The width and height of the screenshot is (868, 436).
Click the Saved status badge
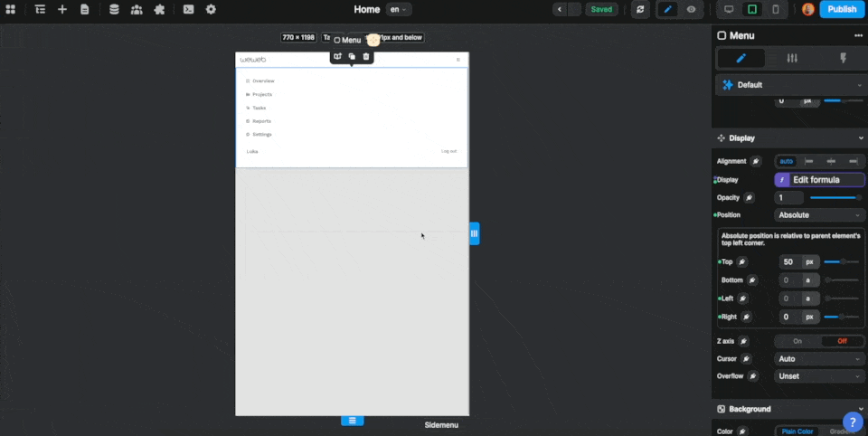click(601, 9)
